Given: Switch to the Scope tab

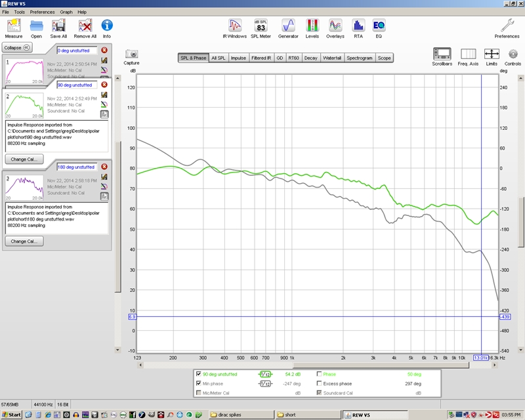Looking at the screenshot, I should pyautogui.click(x=385, y=58).
